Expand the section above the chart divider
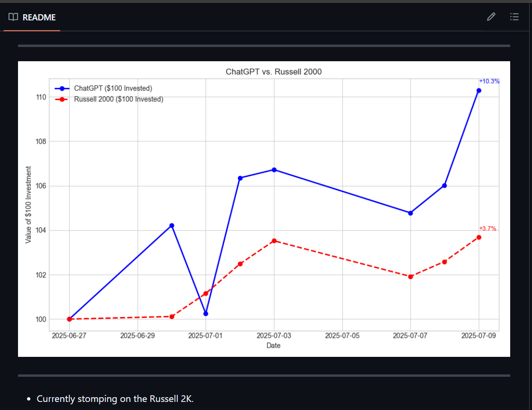Screen dimensions: 532x410 pos(264,45)
